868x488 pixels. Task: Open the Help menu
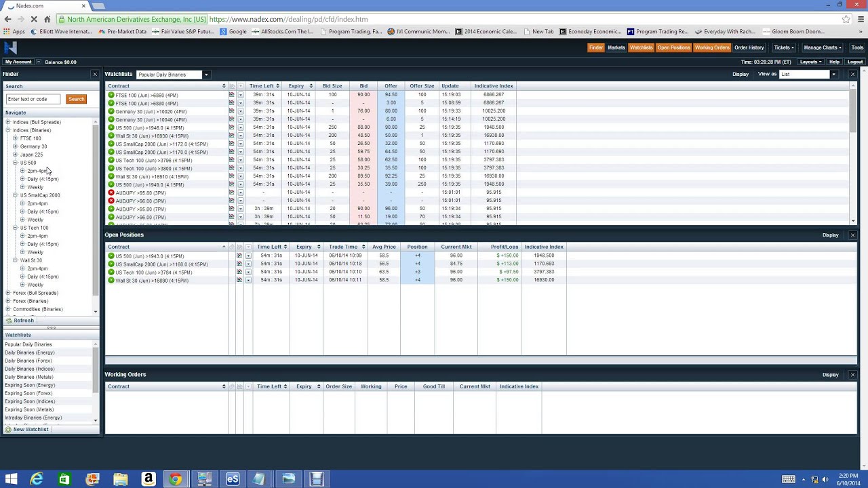click(x=834, y=62)
